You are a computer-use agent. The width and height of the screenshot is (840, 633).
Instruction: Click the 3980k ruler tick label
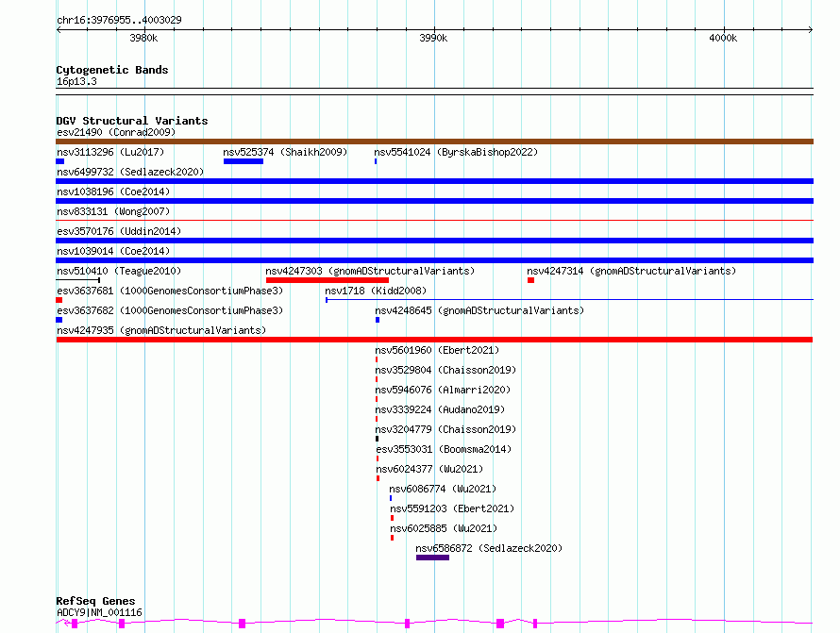143,38
